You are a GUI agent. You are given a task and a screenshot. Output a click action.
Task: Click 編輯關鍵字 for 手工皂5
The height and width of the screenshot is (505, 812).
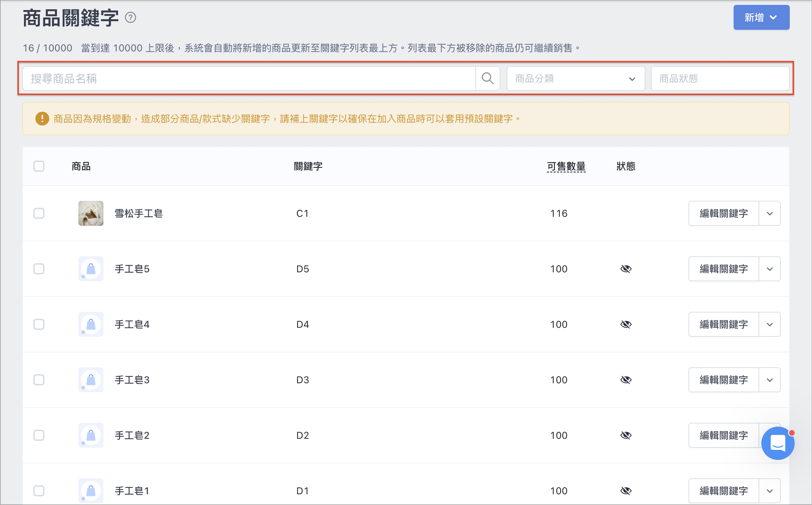pos(724,269)
